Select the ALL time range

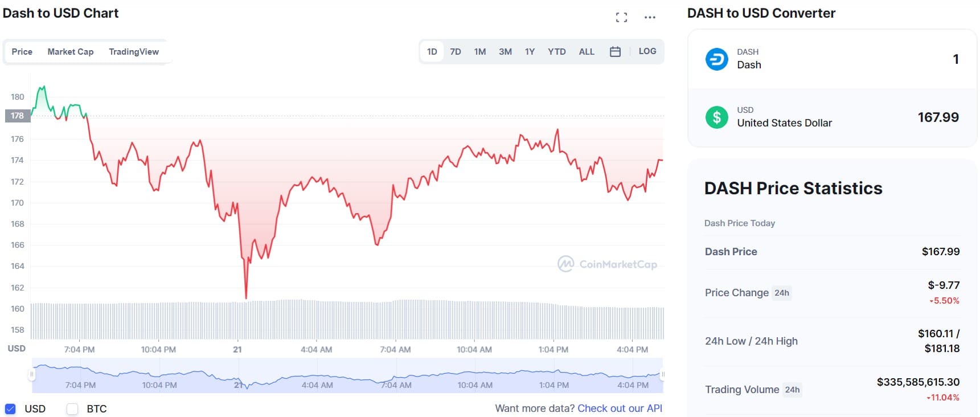click(587, 52)
